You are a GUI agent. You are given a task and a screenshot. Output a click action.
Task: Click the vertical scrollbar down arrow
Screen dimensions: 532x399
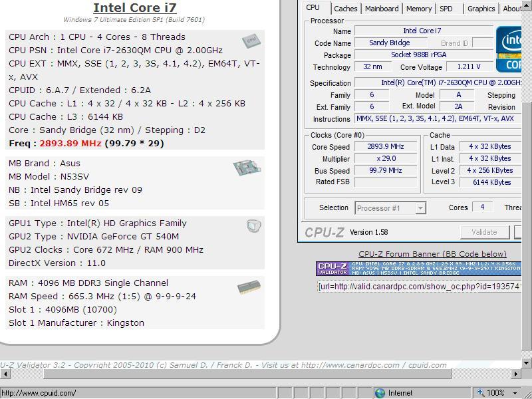coord(527,363)
